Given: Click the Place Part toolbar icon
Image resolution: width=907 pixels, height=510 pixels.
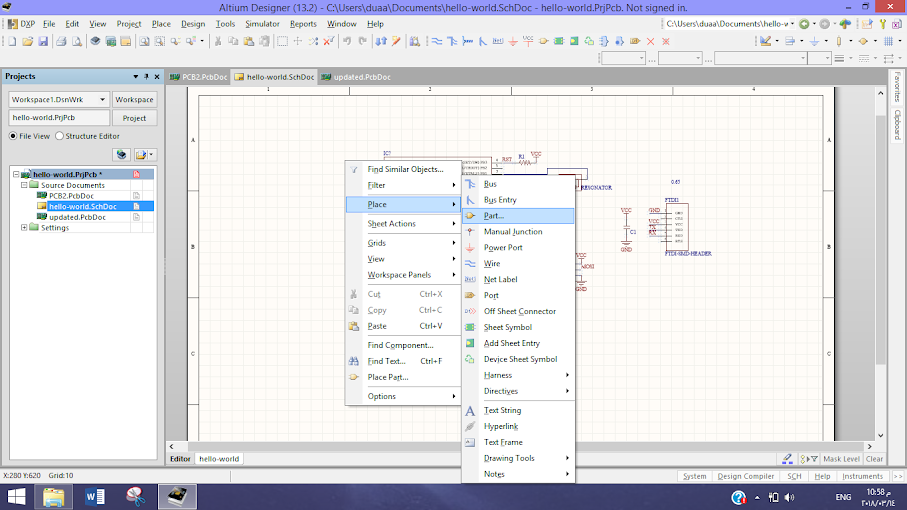Looking at the screenshot, I should click(x=543, y=41).
